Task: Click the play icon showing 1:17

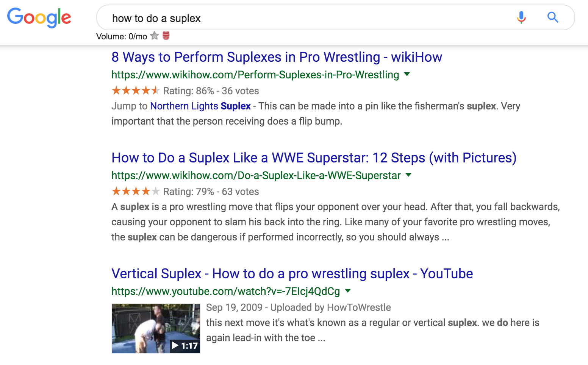Action: 185,346
